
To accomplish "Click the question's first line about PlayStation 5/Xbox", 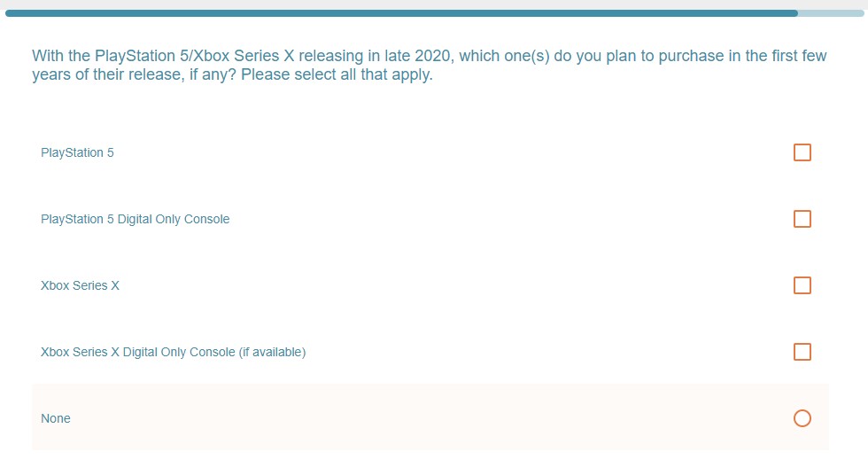I will (x=429, y=56).
